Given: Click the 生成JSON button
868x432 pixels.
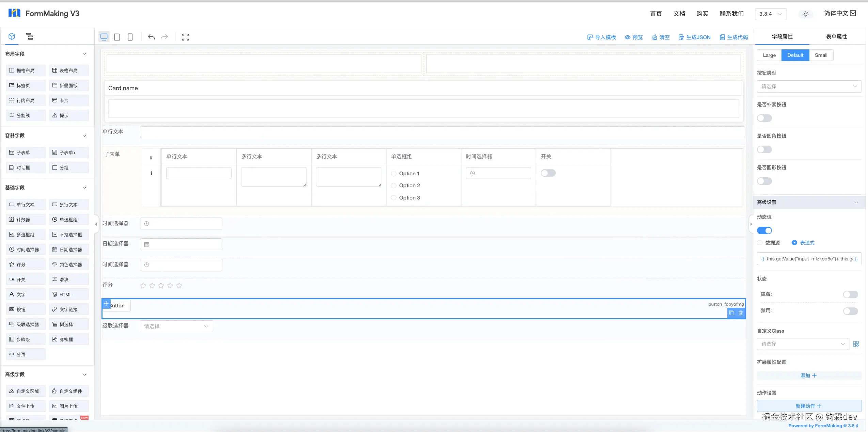Looking at the screenshot, I should (x=694, y=37).
